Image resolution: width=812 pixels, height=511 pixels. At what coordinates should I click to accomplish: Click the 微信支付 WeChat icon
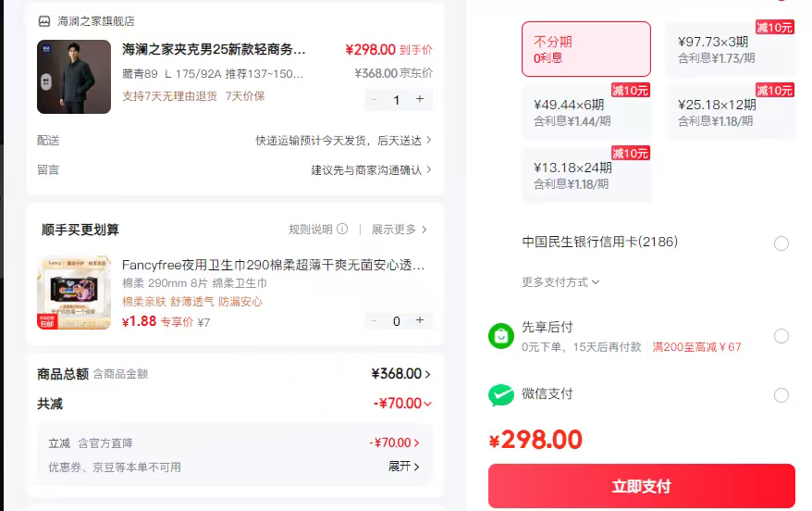501,395
